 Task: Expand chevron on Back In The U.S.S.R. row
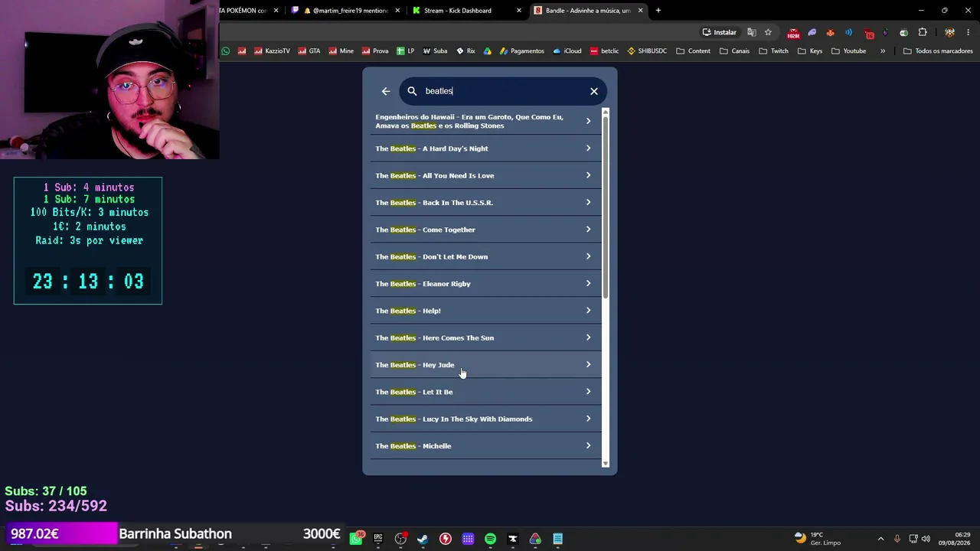pyautogui.click(x=588, y=203)
